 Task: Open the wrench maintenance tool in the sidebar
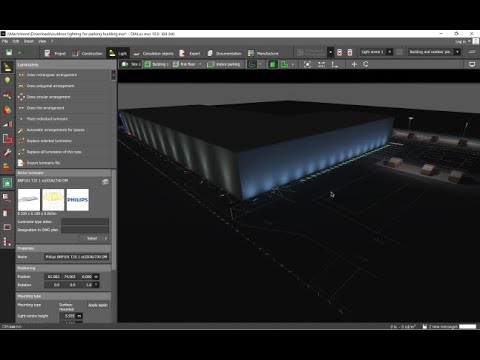pyautogui.click(x=7, y=153)
